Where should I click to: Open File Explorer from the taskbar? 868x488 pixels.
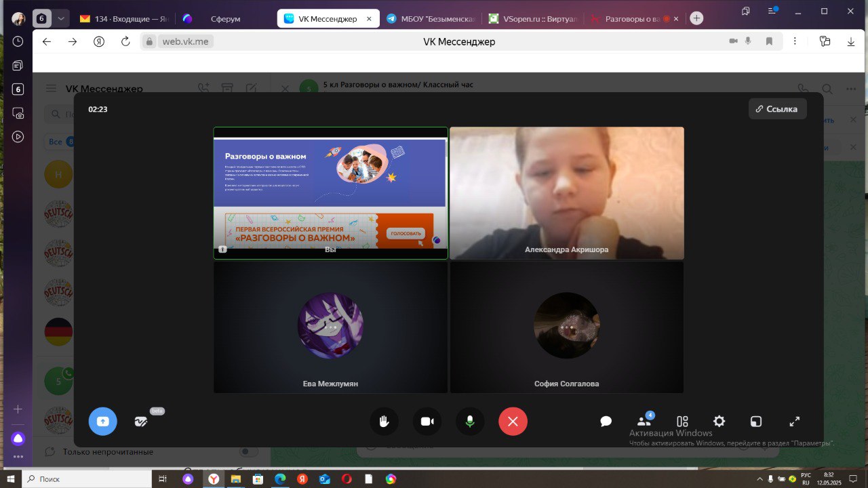pyautogui.click(x=235, y=479)
